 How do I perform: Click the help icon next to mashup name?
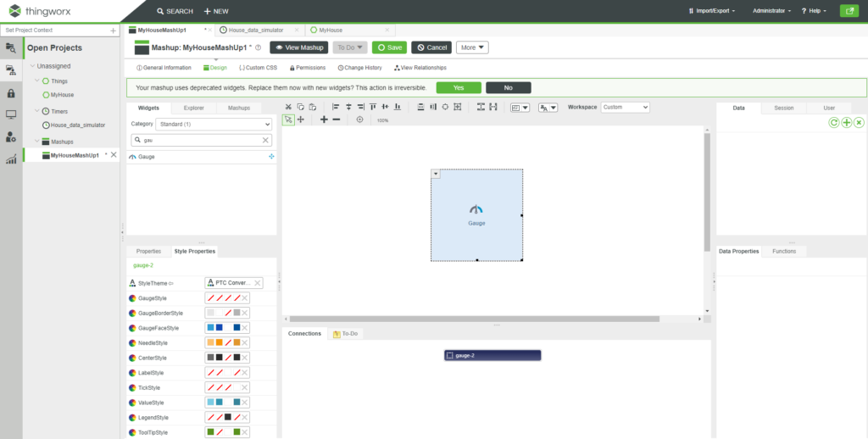(258, 47)
